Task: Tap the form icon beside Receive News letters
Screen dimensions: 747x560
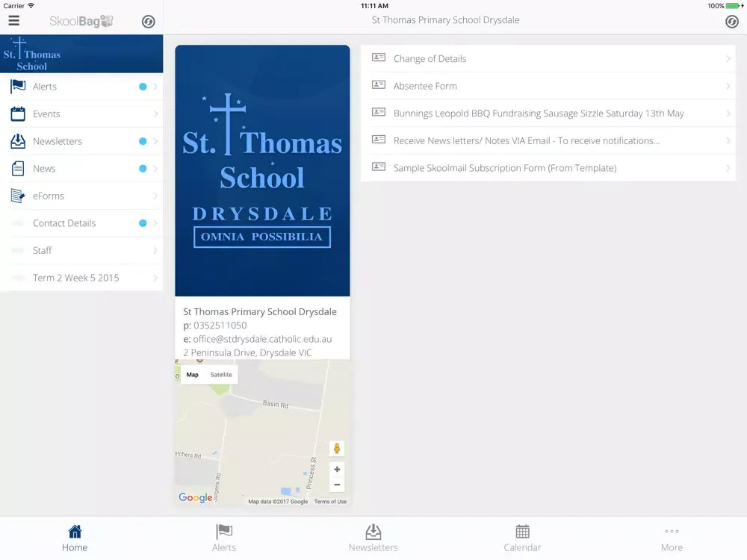Action: pyautogui.click(x=378, y=140)
